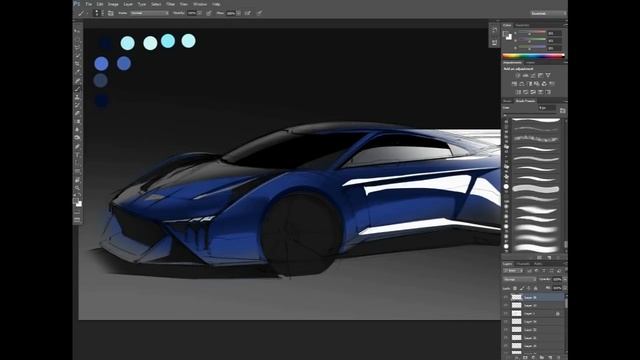Switch to the Styles tab
640x360 pixels.
531,62
